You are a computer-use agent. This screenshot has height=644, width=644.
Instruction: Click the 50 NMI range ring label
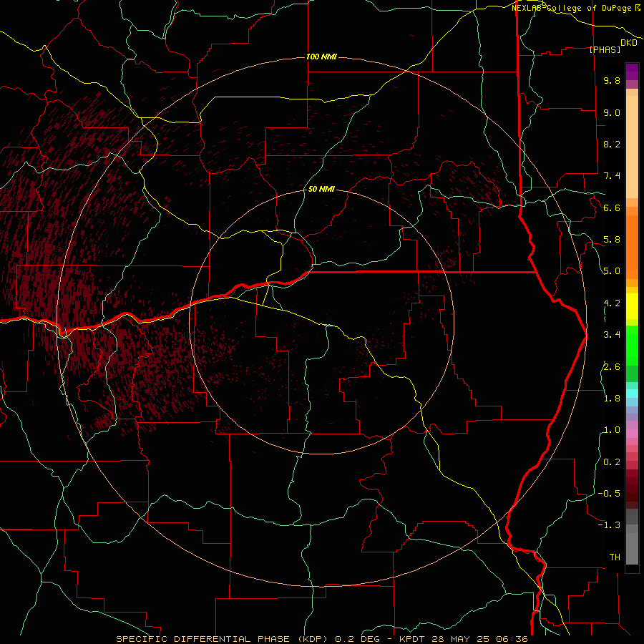point(321,189)
